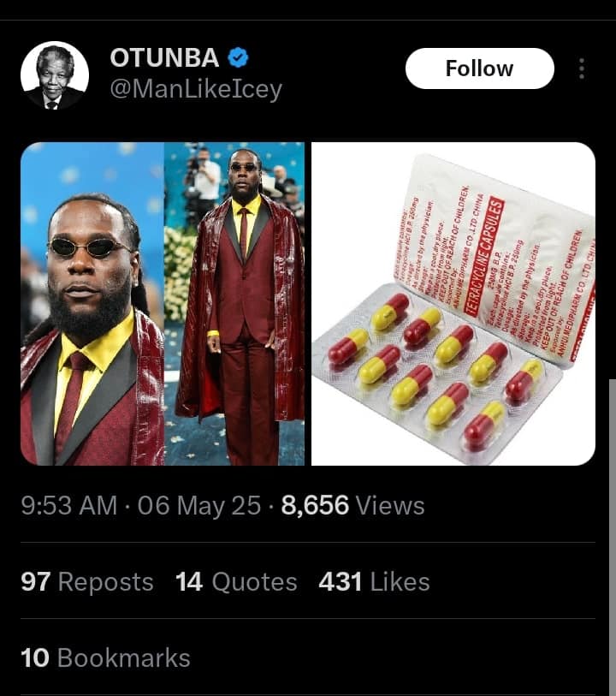The width and height of the screenshot is (616, 696).
Task: Show the 97 Reposts list
Action: point(87,582)
